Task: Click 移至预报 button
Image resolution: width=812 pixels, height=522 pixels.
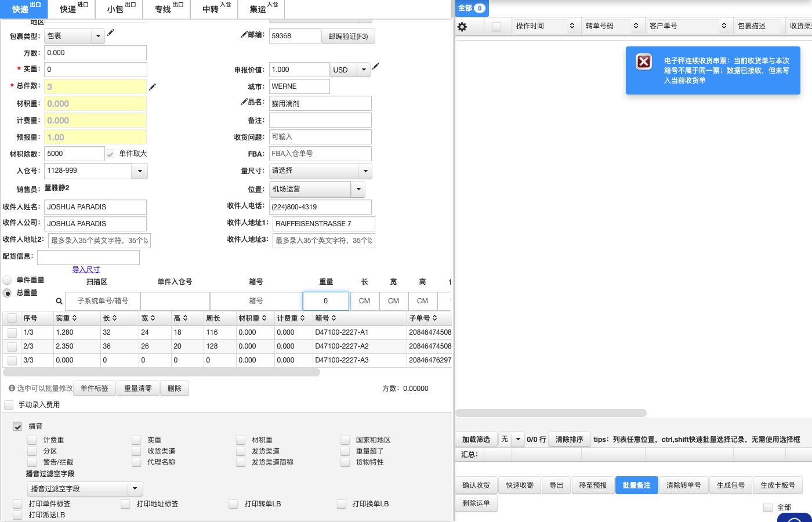Action: 593,485
